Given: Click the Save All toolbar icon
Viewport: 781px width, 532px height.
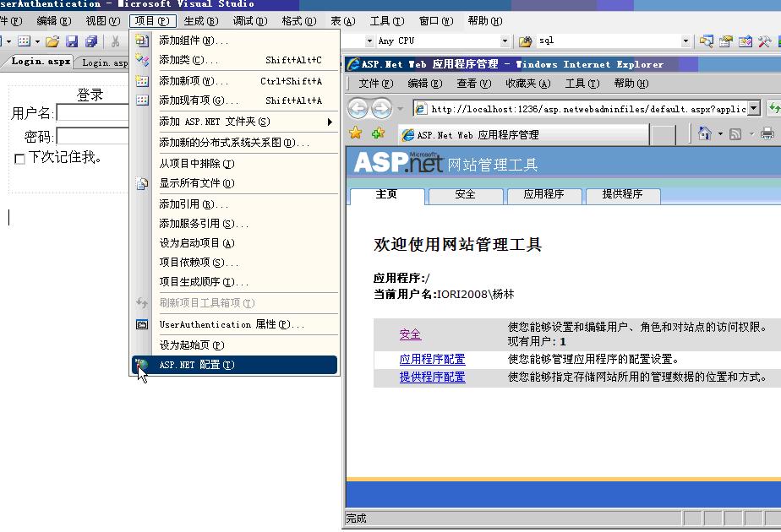Looking at the screenshot, I should pos(90,41).
